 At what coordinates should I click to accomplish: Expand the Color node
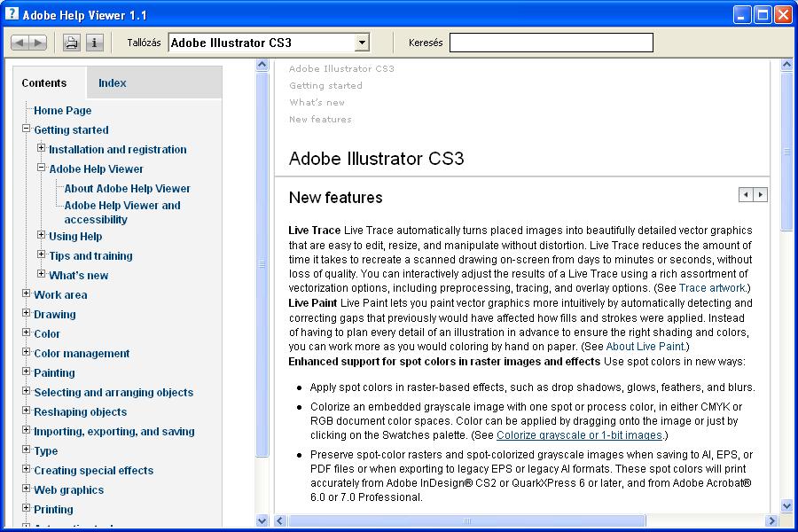click(27, 332)
